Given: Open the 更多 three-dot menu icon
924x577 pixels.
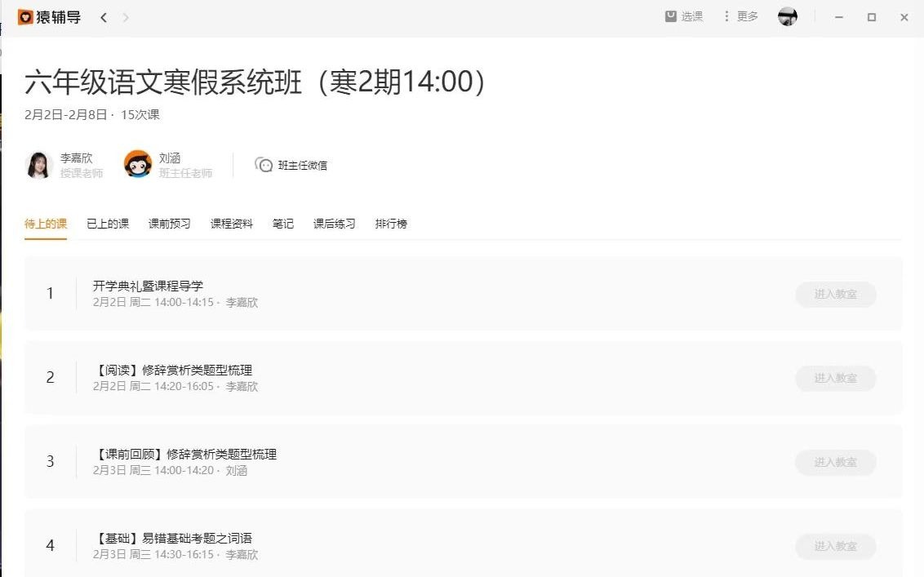Looking at the screenshot, I should 726,16.
